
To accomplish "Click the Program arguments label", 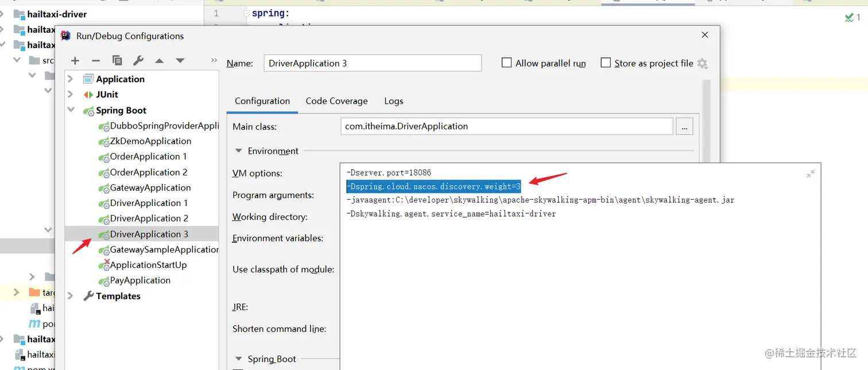I will (x=273, y=195).
